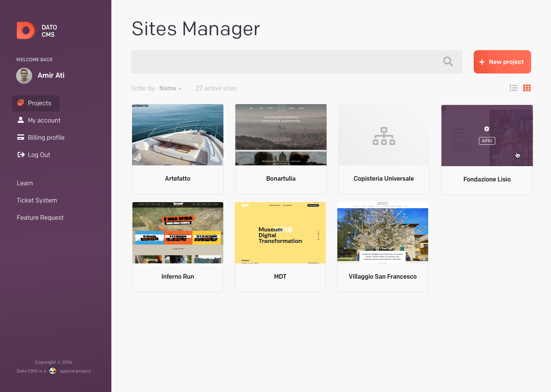Click the Sites Manager heading
551x392 pixels.
click(196, 29)
